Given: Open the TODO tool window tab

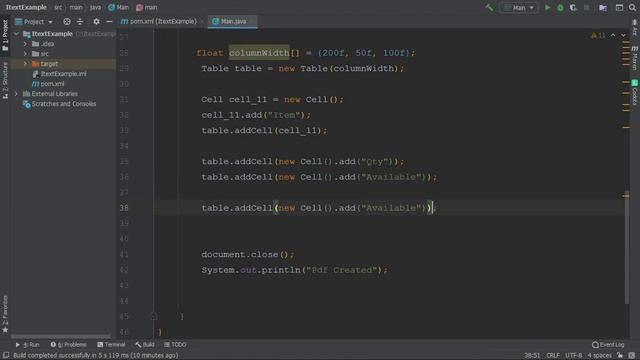Looking at the screenshot, I should tap(175, 345).
